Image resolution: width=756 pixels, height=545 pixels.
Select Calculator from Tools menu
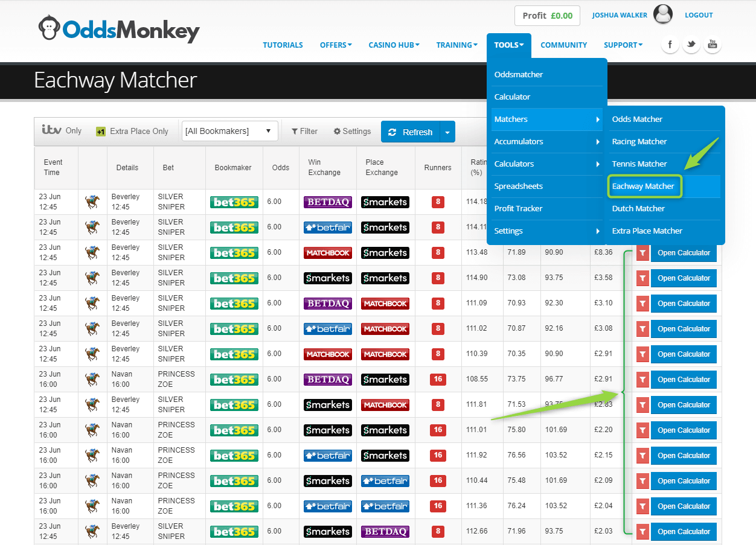pos(547,97)
